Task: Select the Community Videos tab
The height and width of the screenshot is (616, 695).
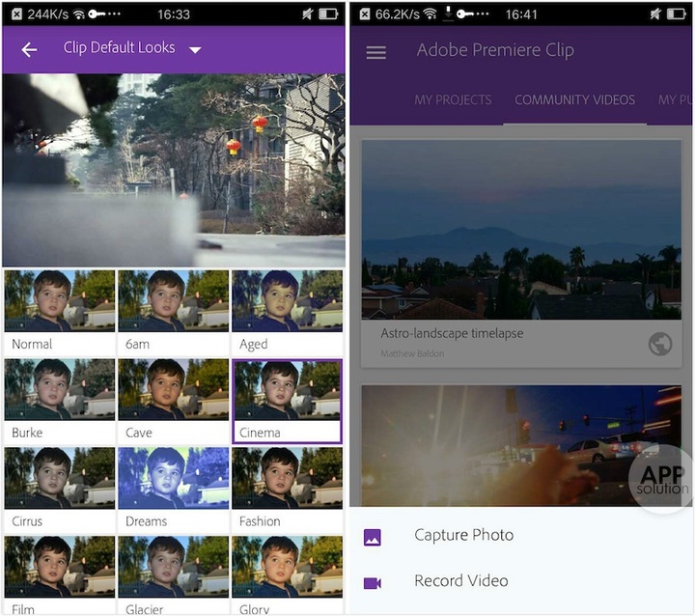Action: tap(574, 100)
